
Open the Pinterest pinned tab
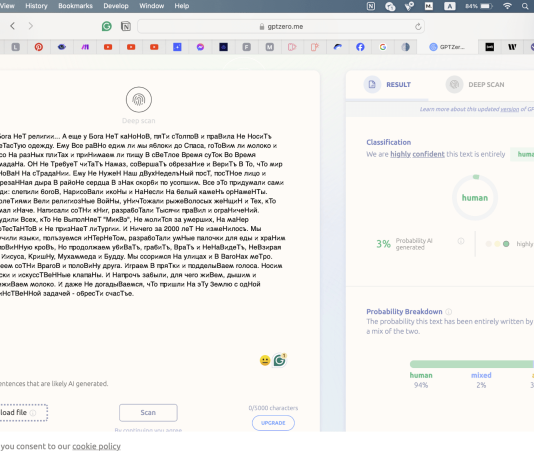(38, 47)
